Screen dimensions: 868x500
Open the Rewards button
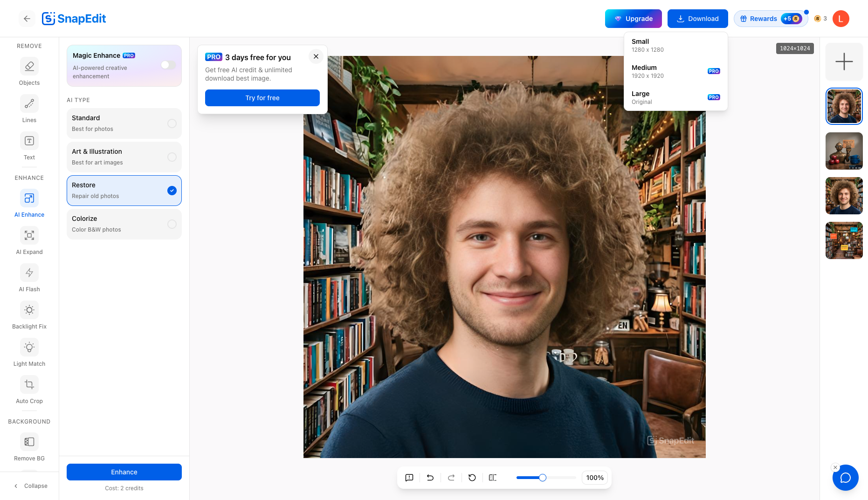coord(771,19)
